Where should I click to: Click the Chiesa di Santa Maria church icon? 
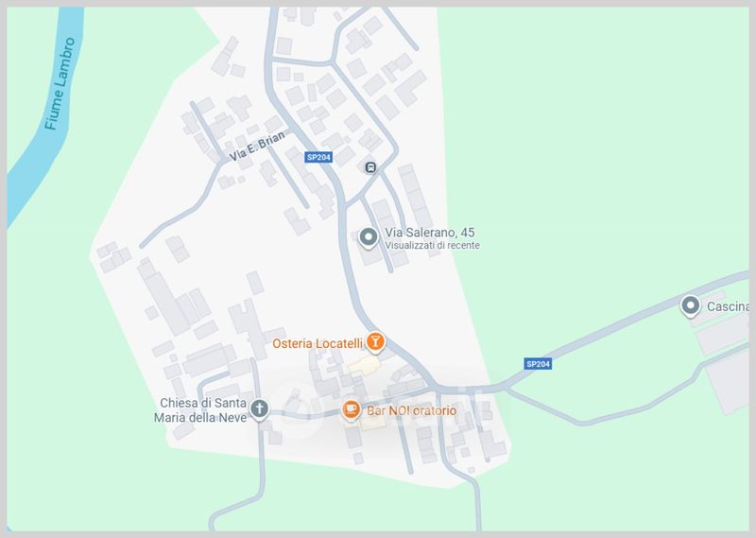(x=259, y=408)
